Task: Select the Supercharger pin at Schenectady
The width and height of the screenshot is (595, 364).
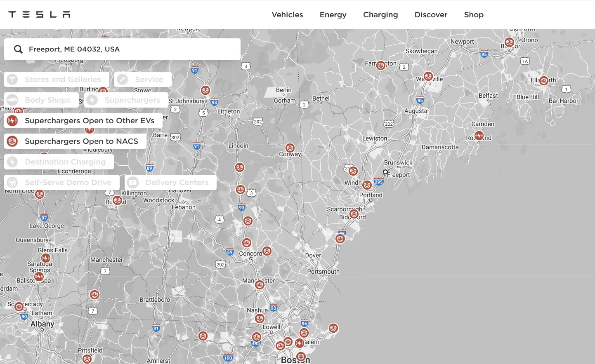Action: pos(19,306)
